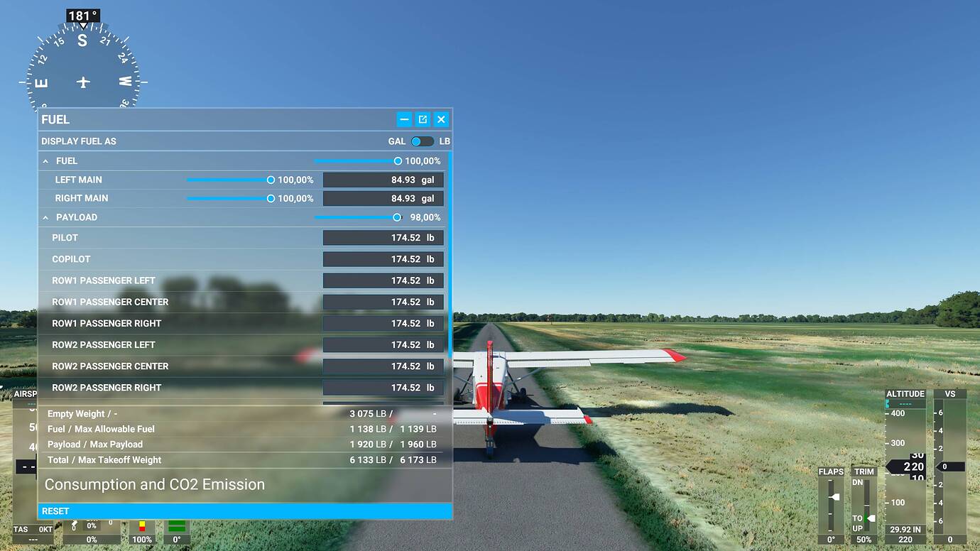Click the 'Consumption and CO2 Emission' heading
The height and width of the screenshot is (551, 980).
[155, 484]
